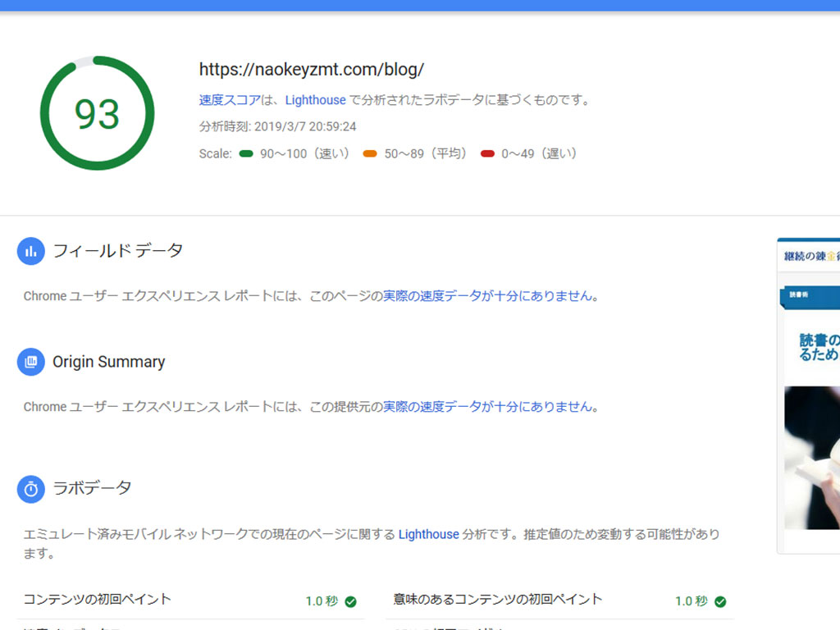Click the green check beside コンテンツの初回ペイント
The height and width of the screenshot is (630, 840).
(x=352, y=600)
